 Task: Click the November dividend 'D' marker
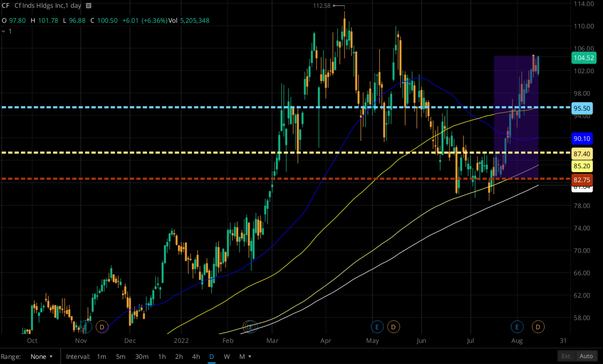(102, 327)
